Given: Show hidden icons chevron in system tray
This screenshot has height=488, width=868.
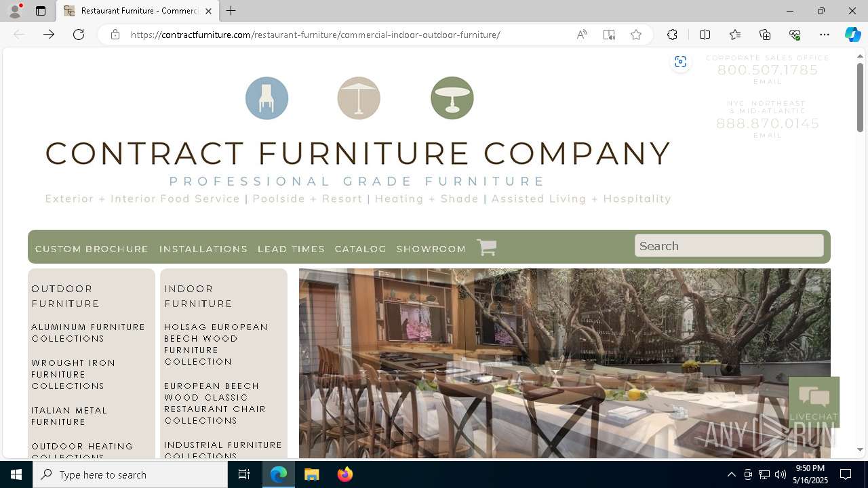Looking at the screenshot, I should coord(731,474).
